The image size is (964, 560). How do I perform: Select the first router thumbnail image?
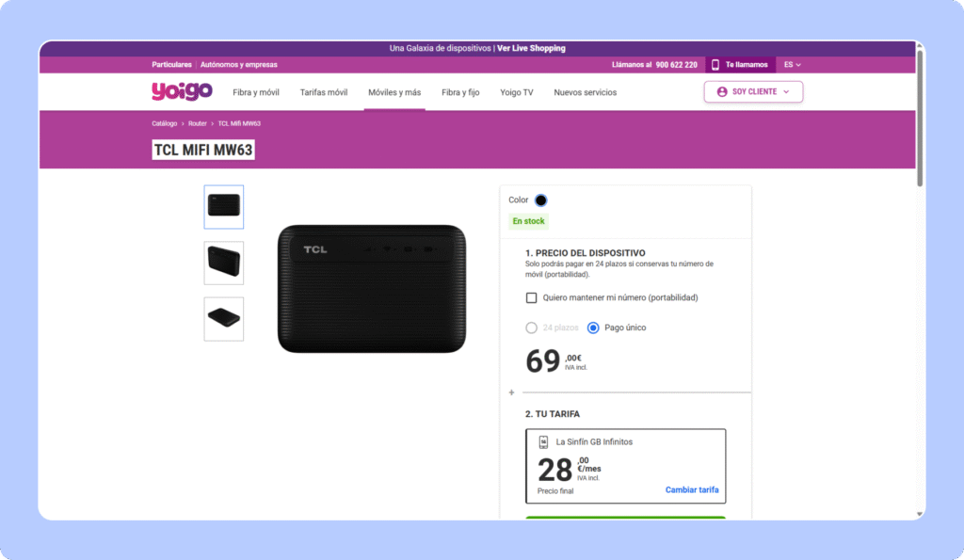pyautogui.click(x=224, y=207)
